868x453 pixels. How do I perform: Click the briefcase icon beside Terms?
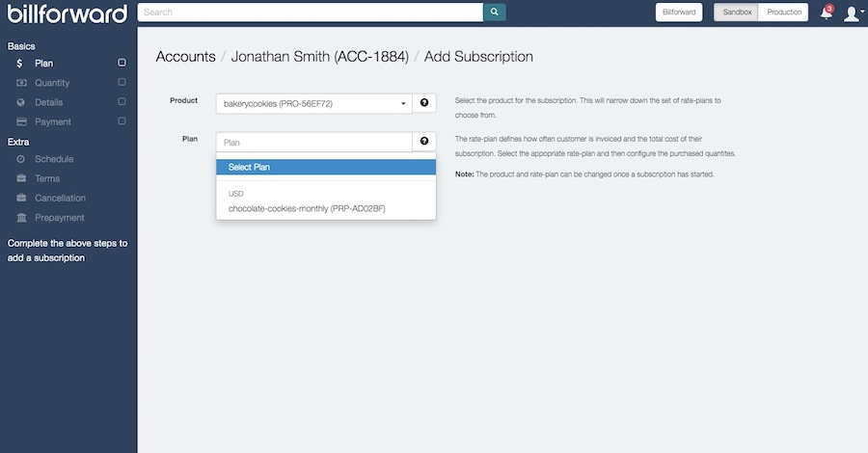tap(21, 178)
